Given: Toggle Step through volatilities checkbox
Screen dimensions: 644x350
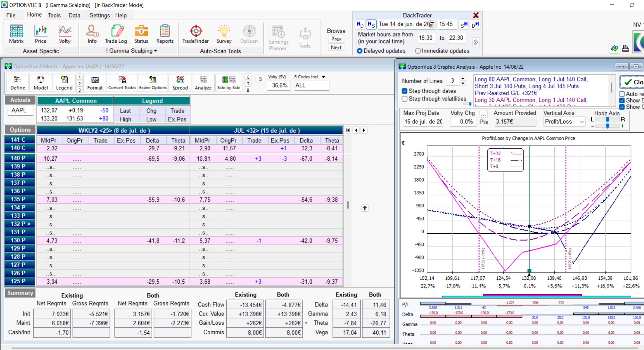Looking at the screenshot, I should click(404, 99).
